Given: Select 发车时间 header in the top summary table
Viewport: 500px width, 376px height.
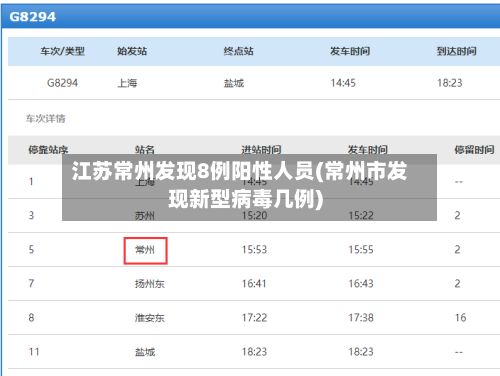Looking at the screenshot, I should tap(350, 51).
